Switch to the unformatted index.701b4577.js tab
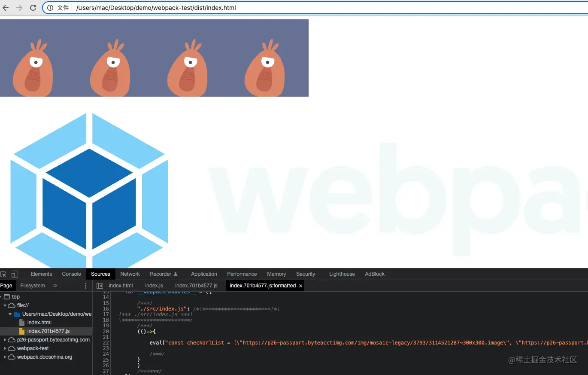Screen dimensions: 588x375 click(x=197, y=286)
